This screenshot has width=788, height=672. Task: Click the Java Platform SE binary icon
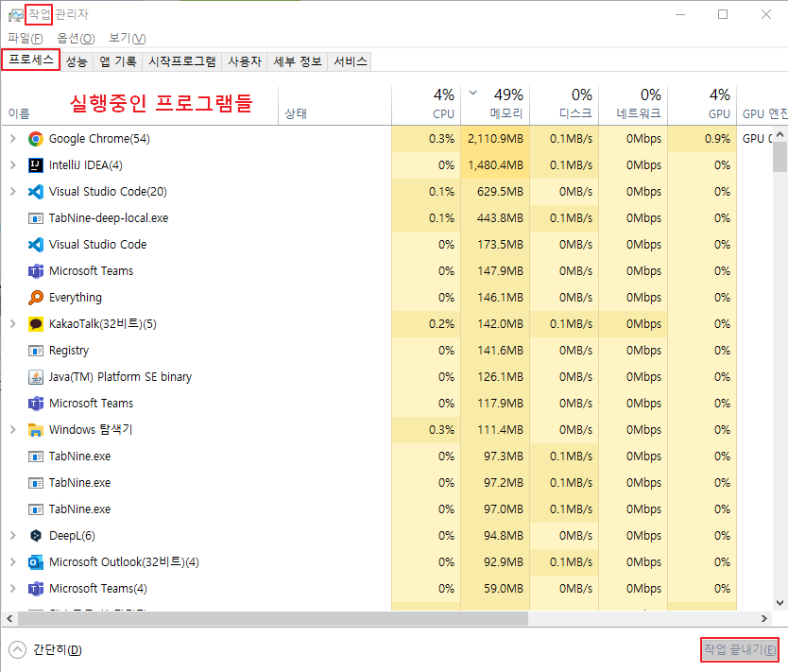coord(36,377)
